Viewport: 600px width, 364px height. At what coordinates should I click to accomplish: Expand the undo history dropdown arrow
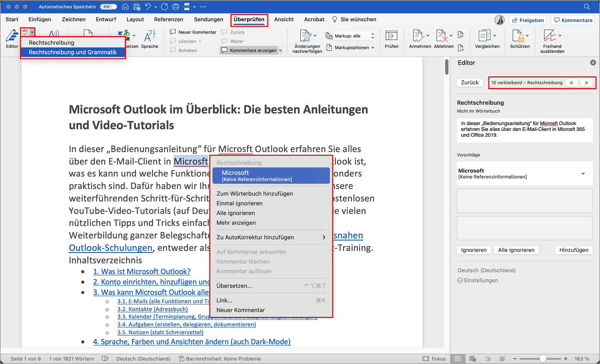[156, 7]
